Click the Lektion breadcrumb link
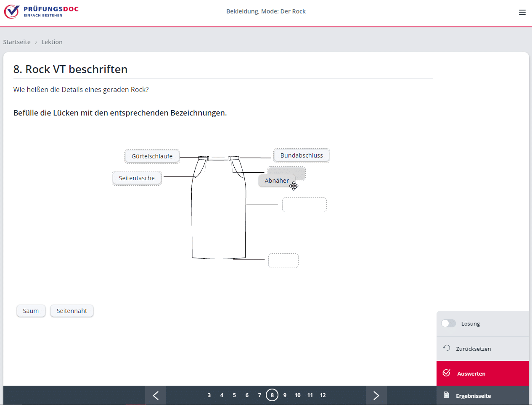This screenshot has width=532, height=405. pos(52,42)
